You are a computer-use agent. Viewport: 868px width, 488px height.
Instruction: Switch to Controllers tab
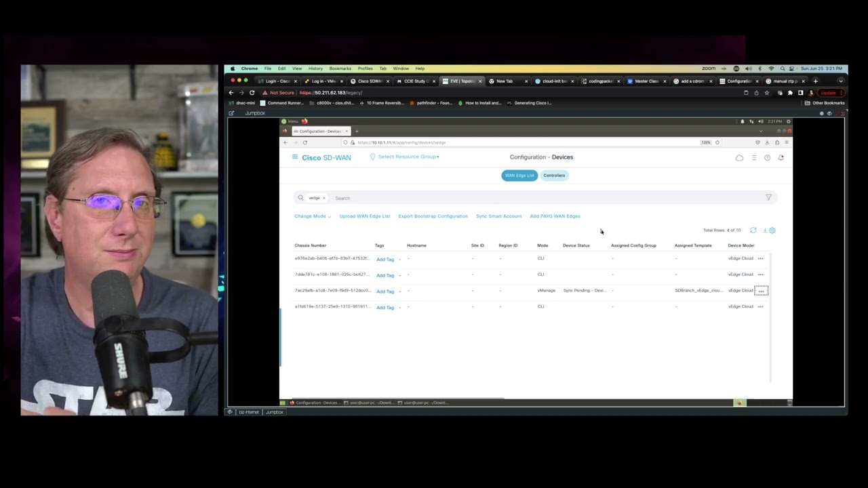tap(554, 176)
